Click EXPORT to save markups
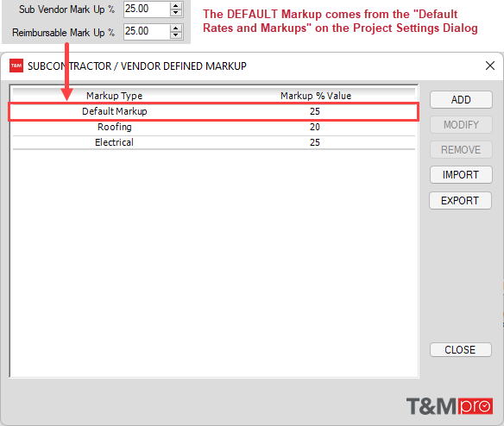504x426 pixels. click(x=460, y=200)
